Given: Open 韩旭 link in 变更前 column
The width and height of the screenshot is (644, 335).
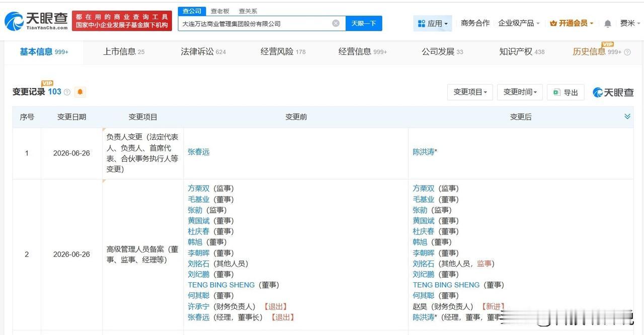Looking at the screenshot, I should [195, 242].
